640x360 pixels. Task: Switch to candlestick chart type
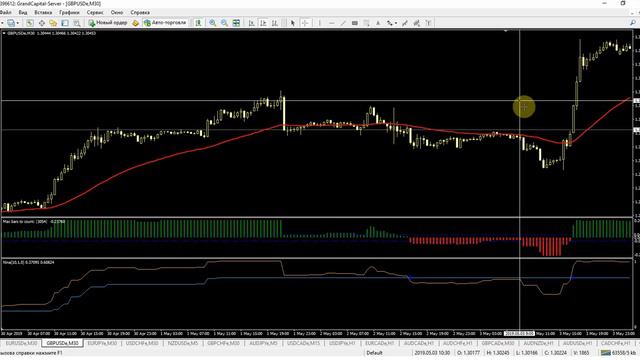tap(263, 23)
